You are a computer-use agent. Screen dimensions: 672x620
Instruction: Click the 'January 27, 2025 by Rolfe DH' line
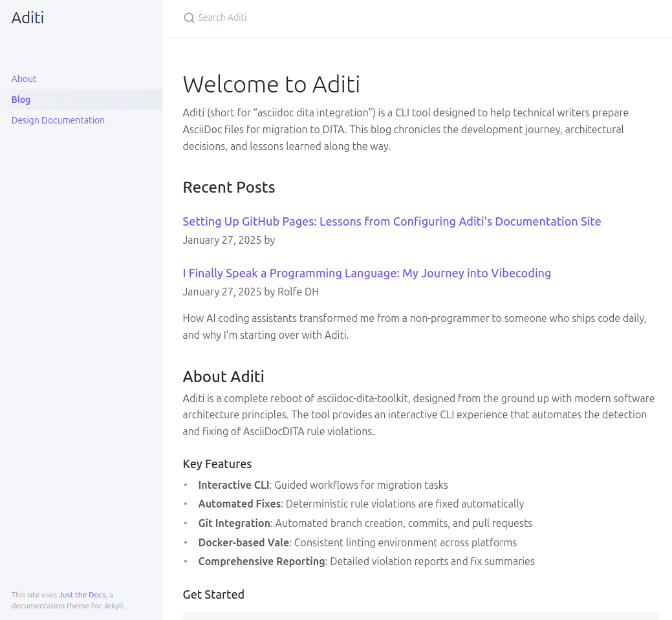pos(251,292)
